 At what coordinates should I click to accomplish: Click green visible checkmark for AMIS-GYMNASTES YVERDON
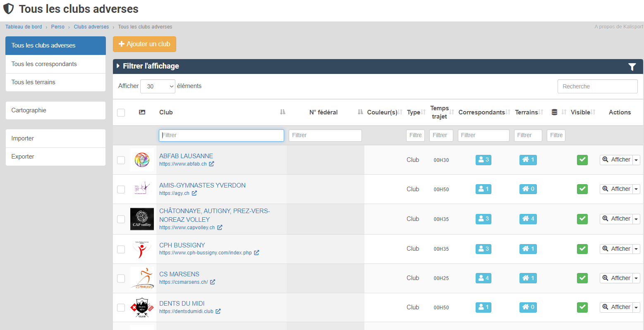(x=582, y=189)
